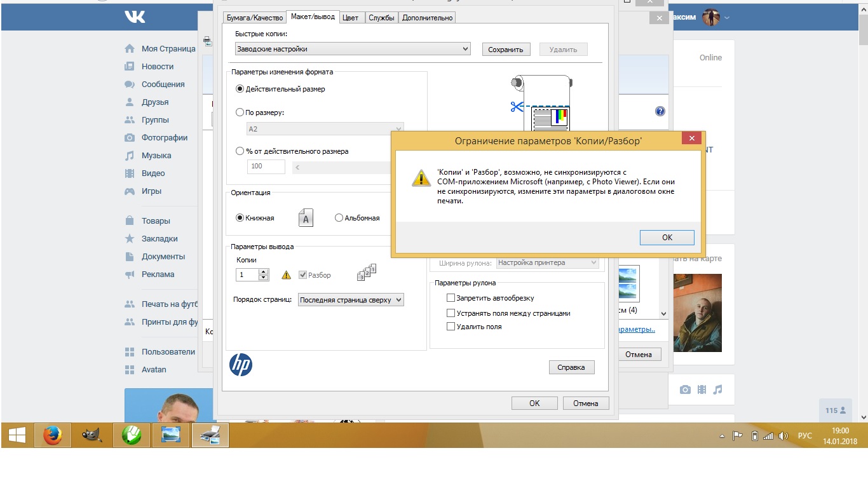This screenshot has width=868, height=488.
Task: Click Сохранить next to quick copies
Action: point(506,50)
